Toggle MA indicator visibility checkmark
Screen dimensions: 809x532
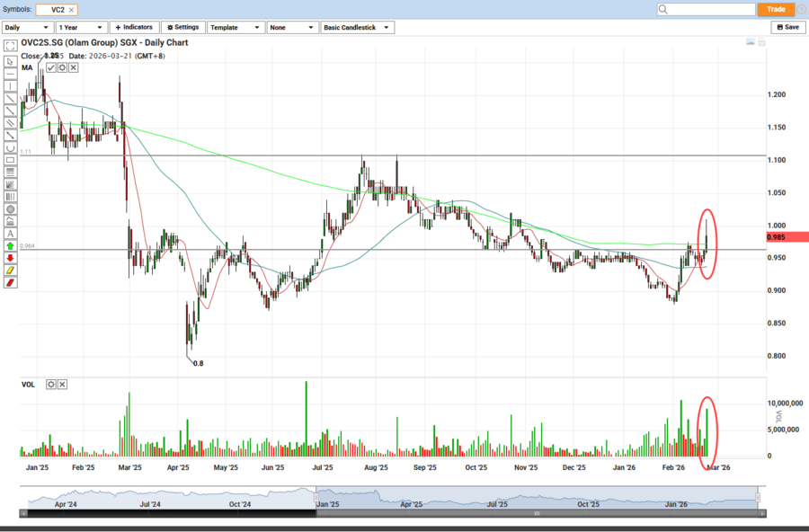51,67
